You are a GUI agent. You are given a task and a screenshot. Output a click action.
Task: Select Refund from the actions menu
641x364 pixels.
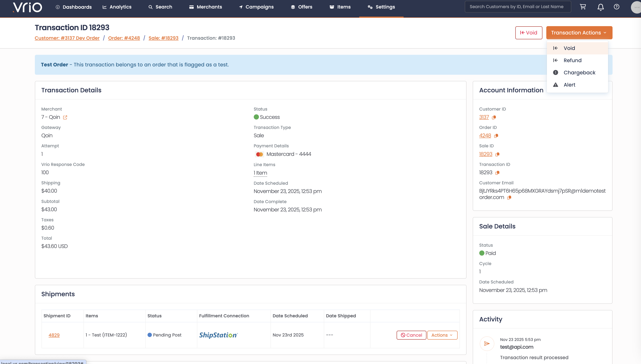pos(572,60)
